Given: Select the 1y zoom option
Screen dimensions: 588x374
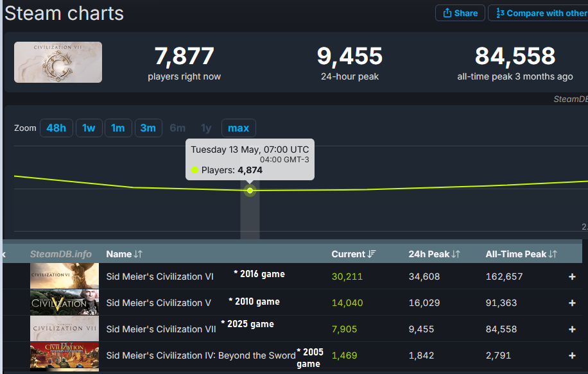Looking at the screenshot, I should (206, 128).
